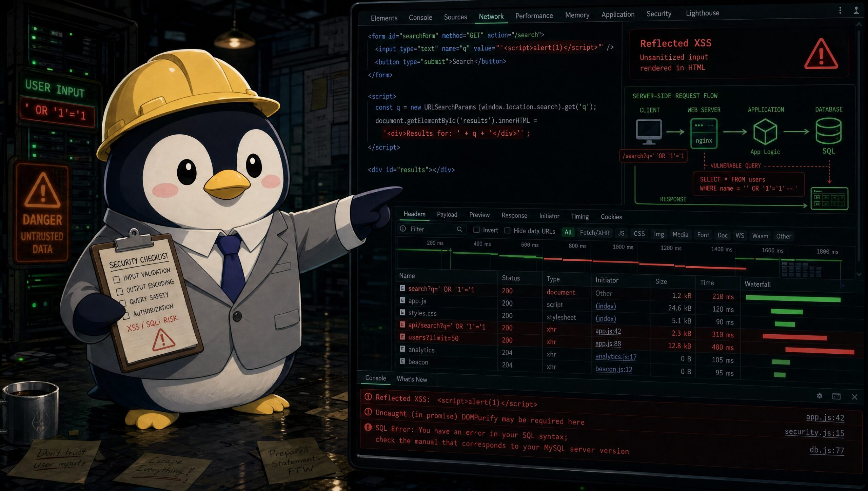Toggle the All request type filter
This screenshot has height=491, width=868.
click(568, 232)
